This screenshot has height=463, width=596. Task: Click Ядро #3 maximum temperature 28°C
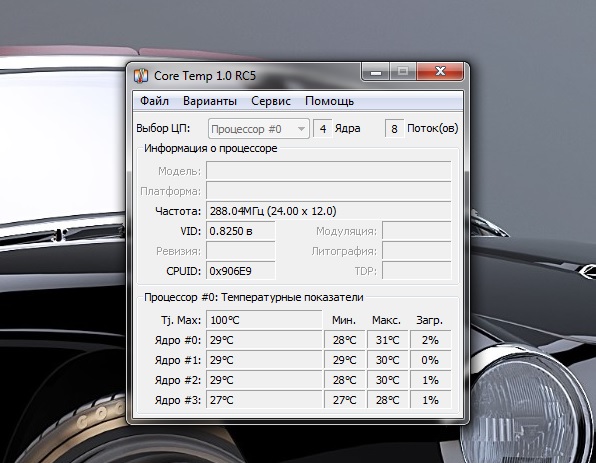point(388,400)
